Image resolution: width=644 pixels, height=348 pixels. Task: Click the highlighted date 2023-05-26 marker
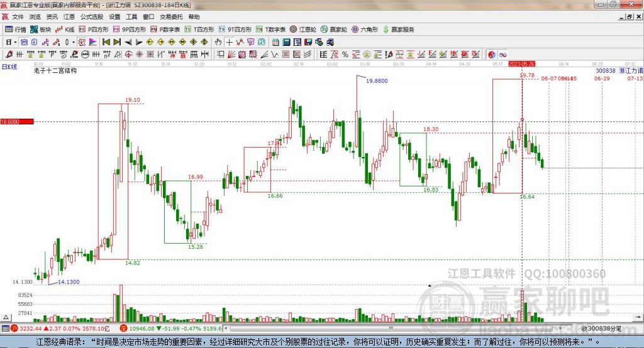521,64
